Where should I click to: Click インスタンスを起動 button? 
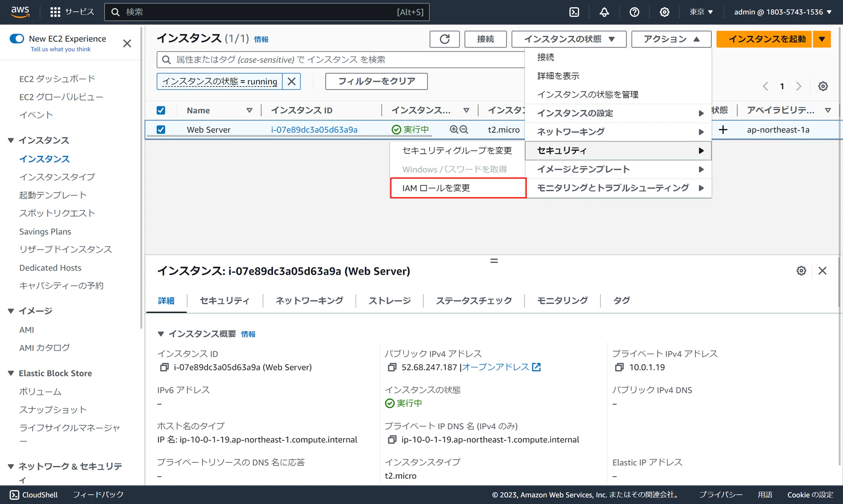pyautogui.click(x=765, y=39)
